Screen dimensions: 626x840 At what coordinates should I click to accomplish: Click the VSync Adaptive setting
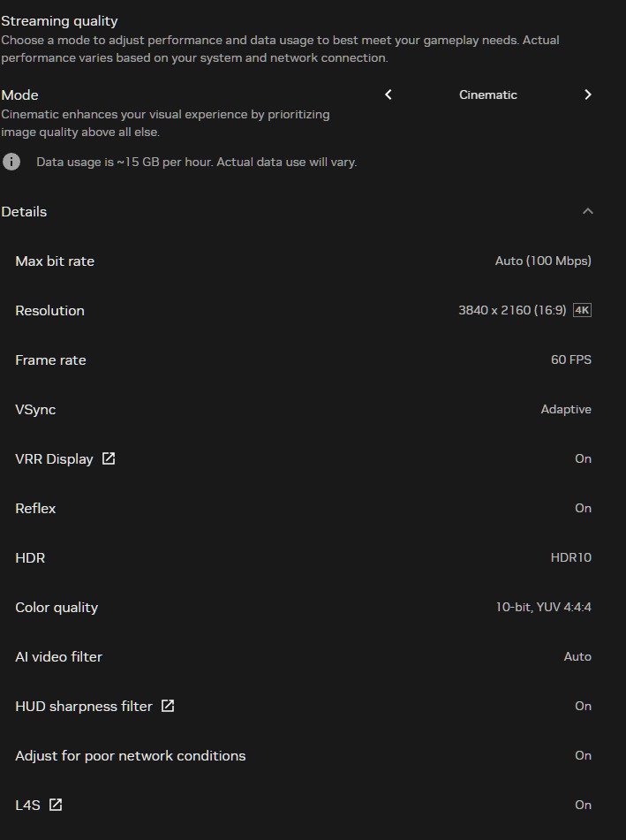tap(566, 409)
